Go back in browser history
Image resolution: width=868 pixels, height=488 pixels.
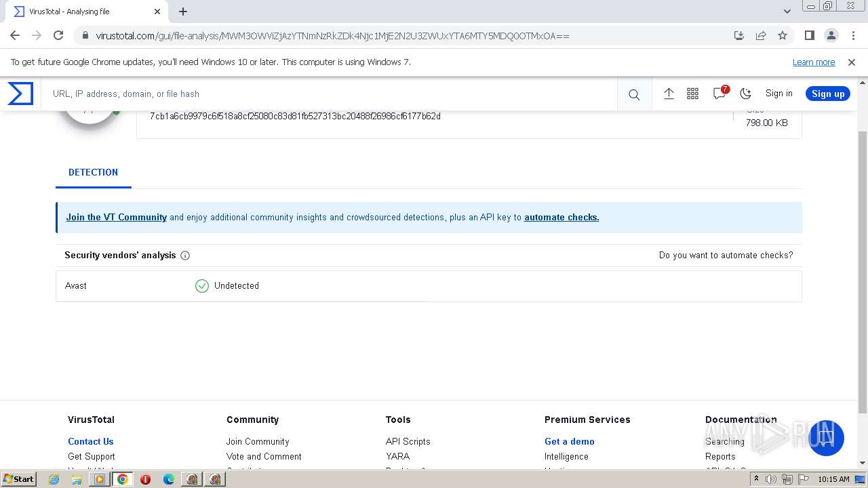tap(15, 35)
